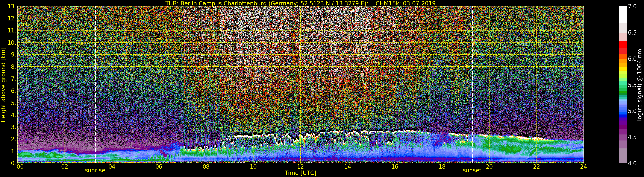The width and height of the screenshot is (644, 177).
Task: Click time axis tick '04'
Action: click(112, 167)
